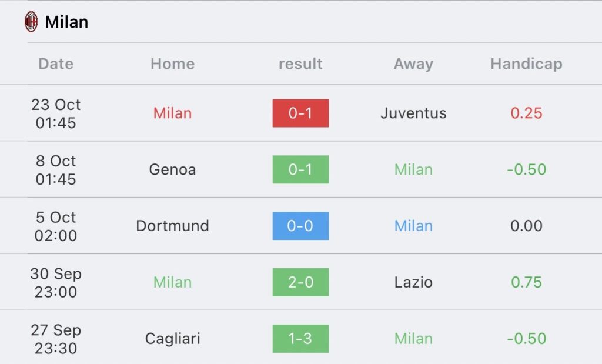The height and width of the screenshot is (364, 602).
Task: Select the Away column header
Action: coord(413,64)
